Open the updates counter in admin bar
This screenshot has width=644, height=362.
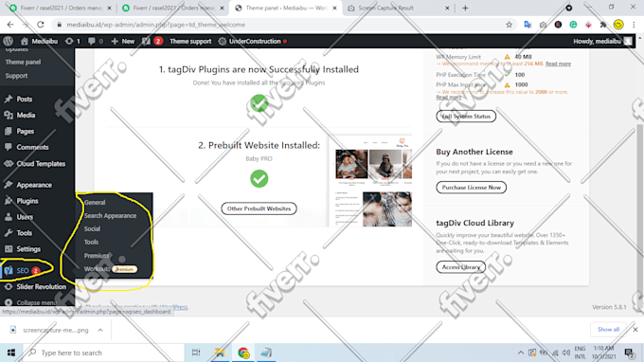[73, 41]
